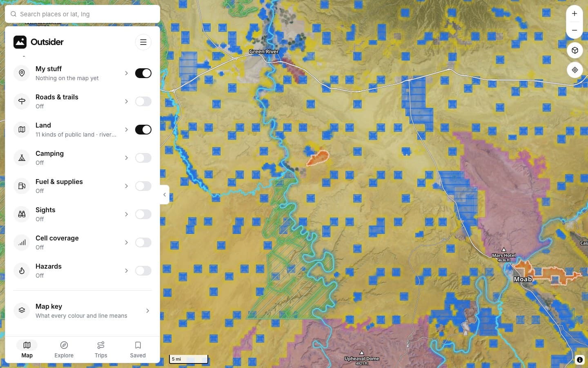Open the Trips tab
This screenshot has width=588, height=368.
click(101, 350)
